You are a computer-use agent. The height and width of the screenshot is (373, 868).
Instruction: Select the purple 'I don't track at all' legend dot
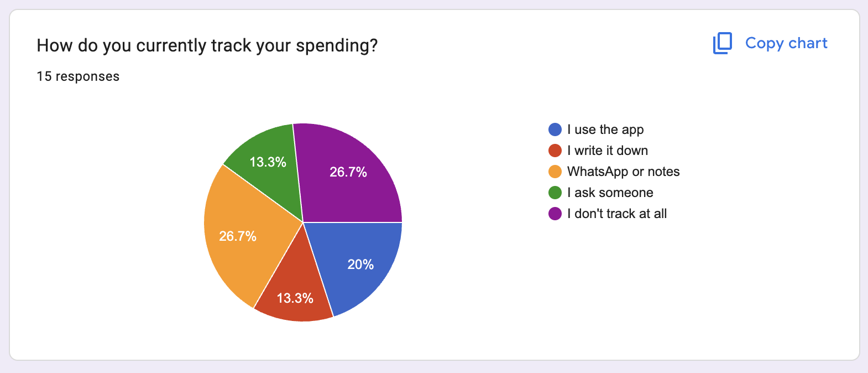tap(555, 214)
